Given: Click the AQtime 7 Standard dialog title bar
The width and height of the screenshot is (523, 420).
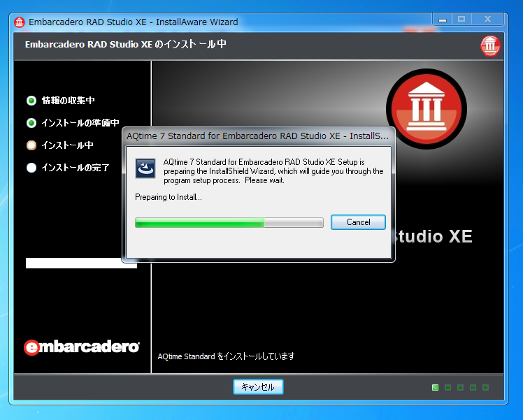Looking at the screenshot, I should pos(258,136).
